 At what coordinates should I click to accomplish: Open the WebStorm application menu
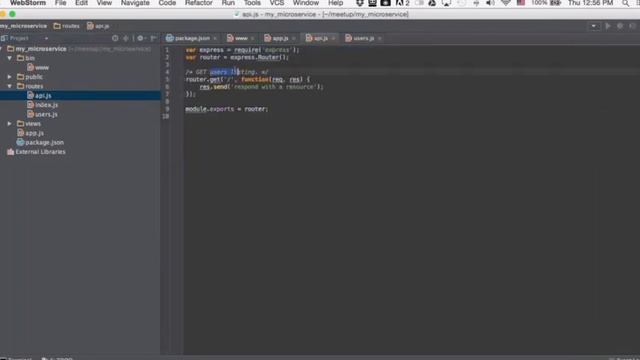pyautogui.click(x=28, y=3)
